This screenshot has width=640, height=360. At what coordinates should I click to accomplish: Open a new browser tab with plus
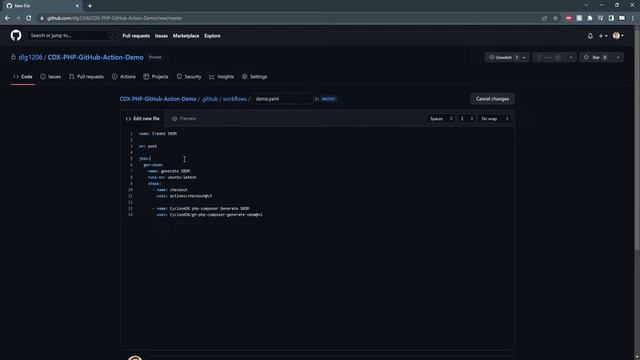90,6
